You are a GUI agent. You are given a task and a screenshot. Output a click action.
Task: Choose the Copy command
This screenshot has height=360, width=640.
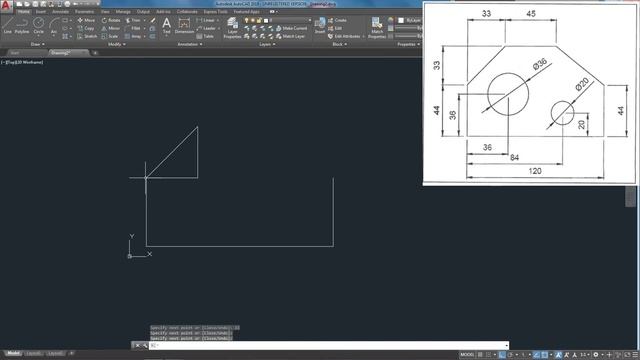click(x=86, y=28)
